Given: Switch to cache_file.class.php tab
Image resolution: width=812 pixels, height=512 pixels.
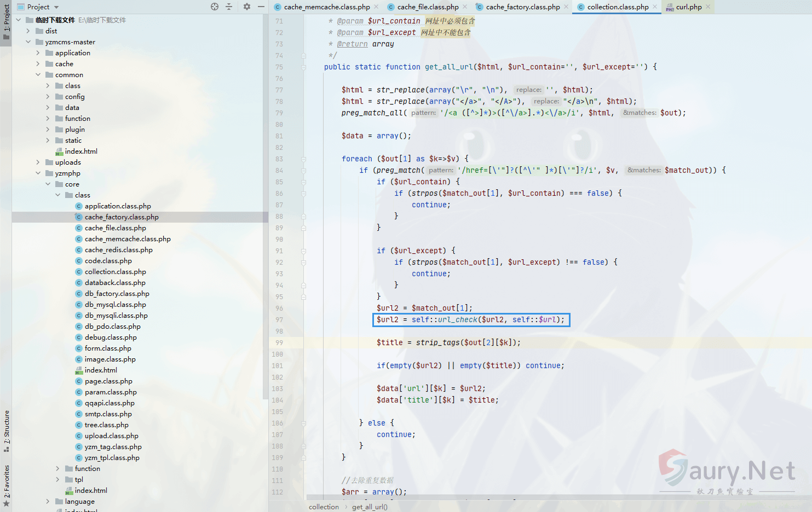Looking at the screenshot, I should pyautogui.click(x=428, y=7).
